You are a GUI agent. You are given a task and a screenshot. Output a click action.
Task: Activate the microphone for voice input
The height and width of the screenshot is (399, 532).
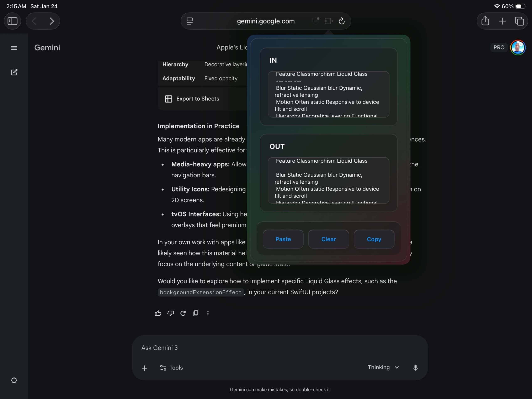416,367
